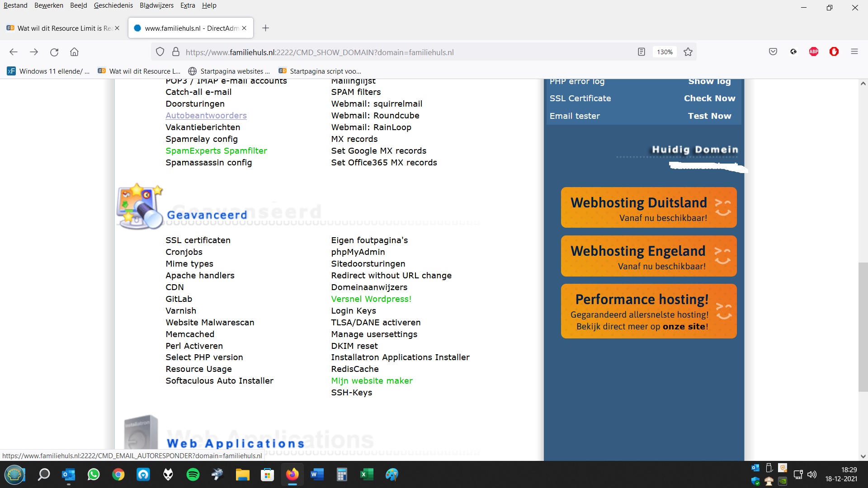Open the Performance hosting banner

click(649, 311)
